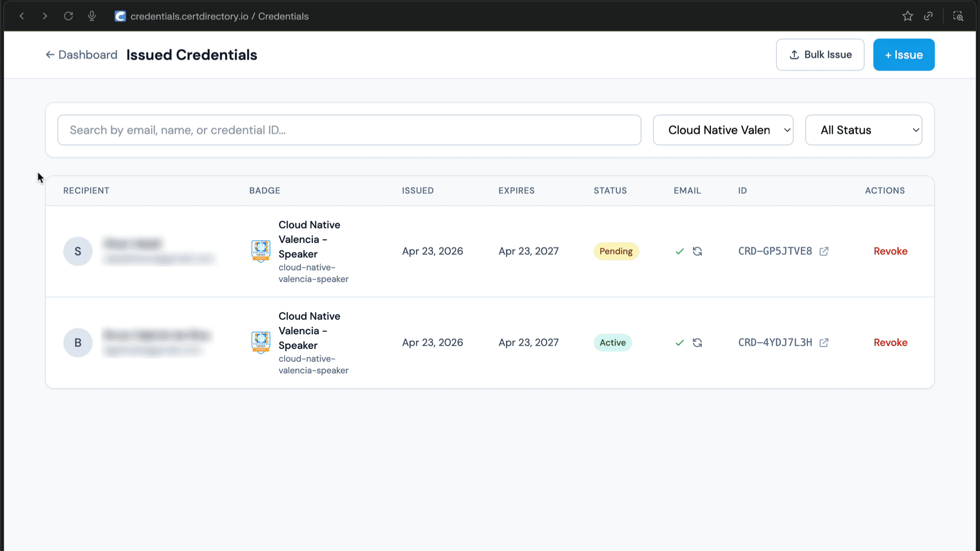
Task: Copy the page link using the chain icon
Action: (x=928, y=16)
